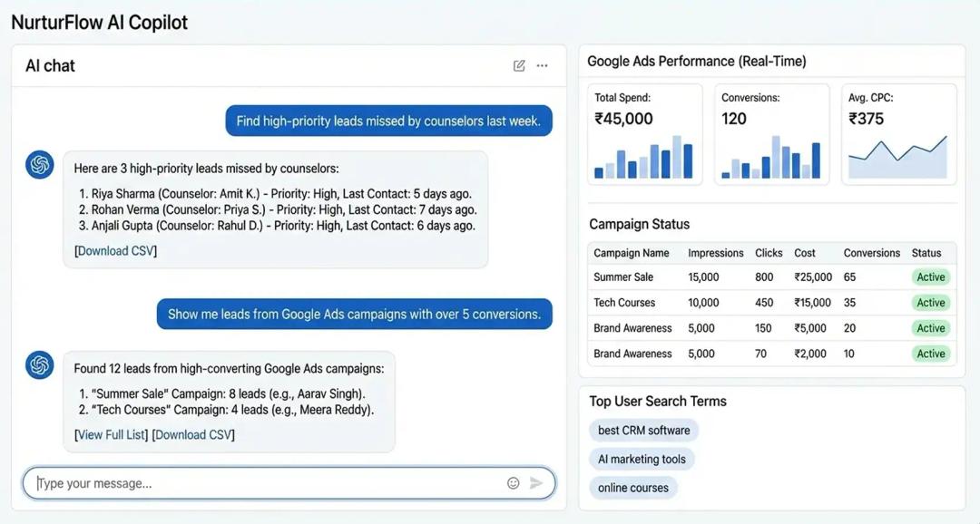Select the online courses search chip

click(x=632, y=487)
